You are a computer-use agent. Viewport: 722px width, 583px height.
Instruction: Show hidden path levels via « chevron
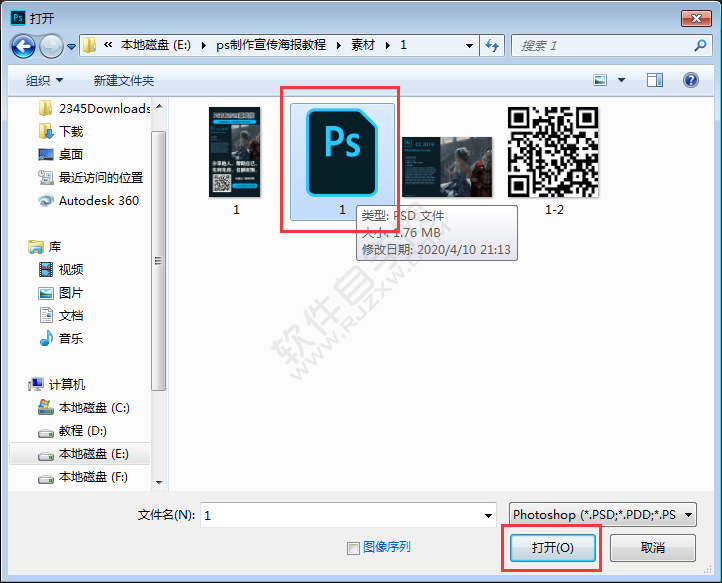[x=108, y=45]
